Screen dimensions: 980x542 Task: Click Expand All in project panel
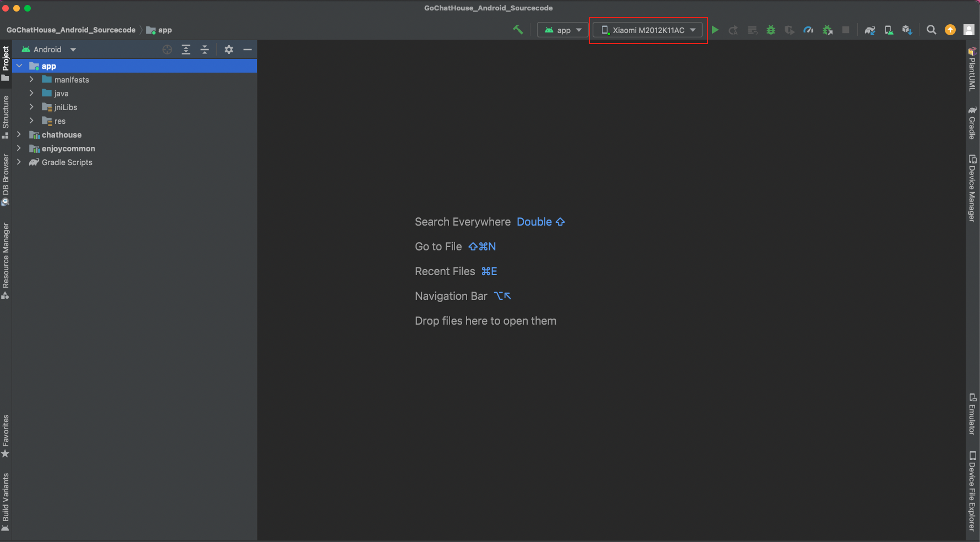click(x=186, y=50)
